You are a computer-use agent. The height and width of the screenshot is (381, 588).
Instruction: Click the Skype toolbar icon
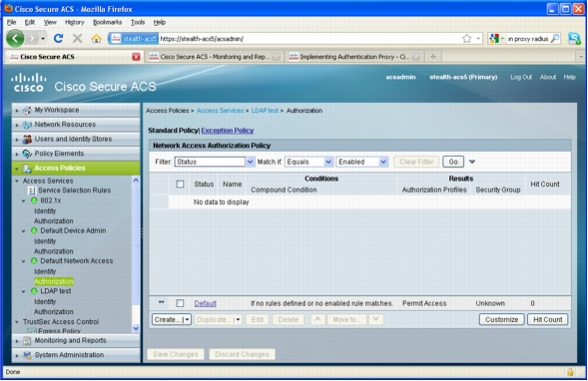[574, 38]
